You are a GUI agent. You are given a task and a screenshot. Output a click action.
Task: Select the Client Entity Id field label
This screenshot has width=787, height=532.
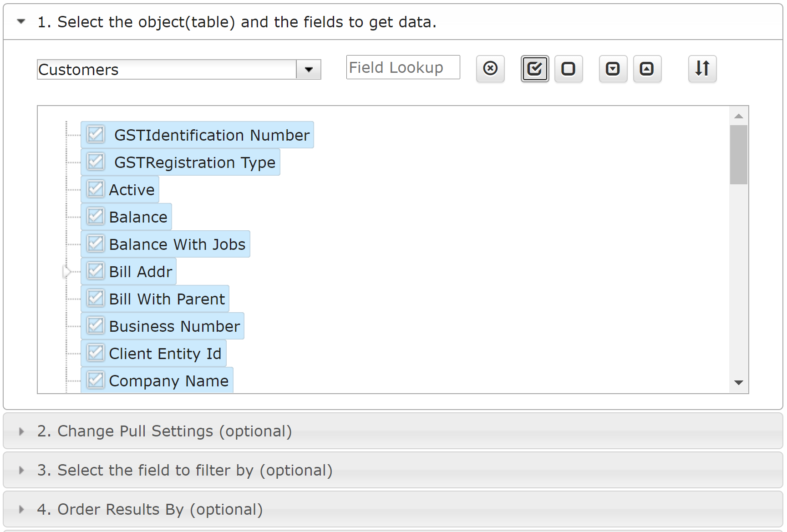click(x=165, y=354)
